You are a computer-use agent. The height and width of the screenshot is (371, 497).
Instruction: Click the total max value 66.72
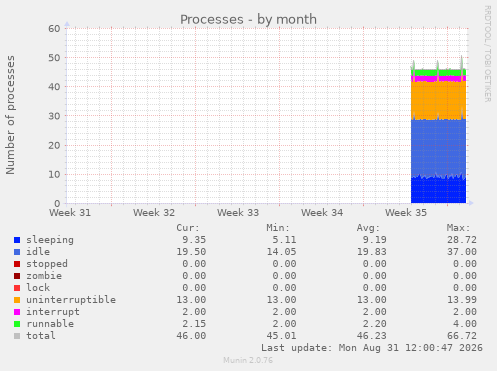click(462, 336)
